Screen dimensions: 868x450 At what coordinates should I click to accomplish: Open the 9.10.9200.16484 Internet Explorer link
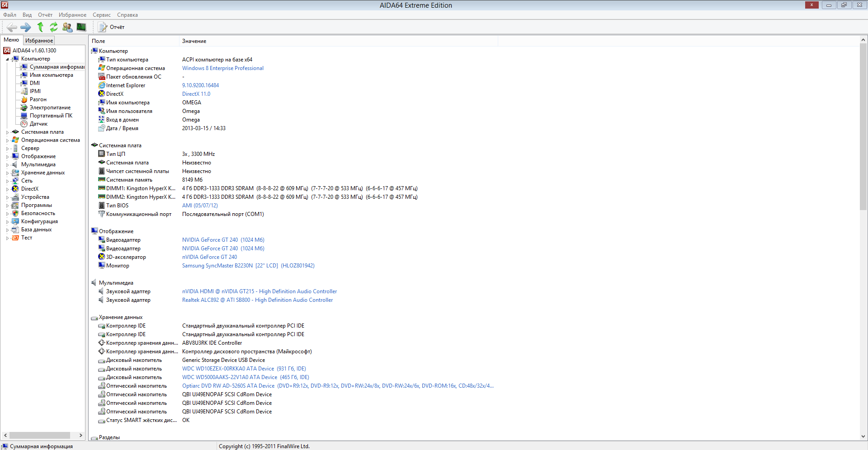click(200, 85)
